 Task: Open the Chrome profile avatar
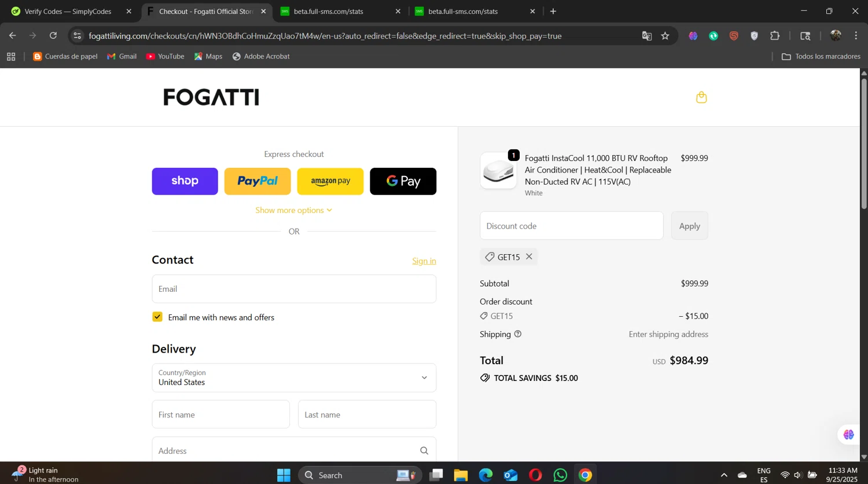pos(836,36)
